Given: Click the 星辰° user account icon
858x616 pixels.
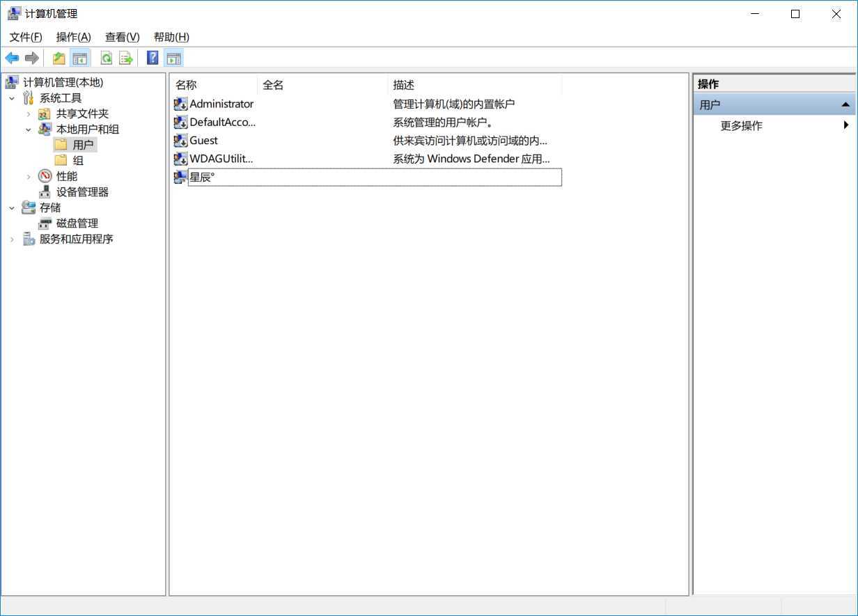Looking at the screenshot, I should (x=180, y=177).
